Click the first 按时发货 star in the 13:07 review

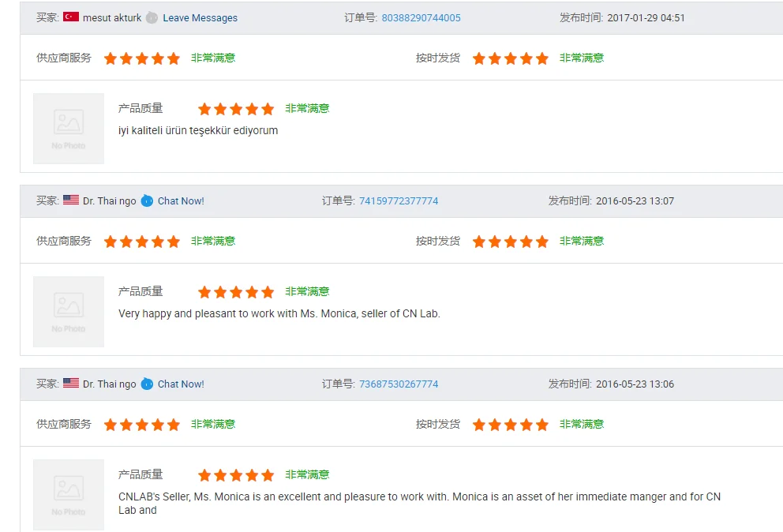479,242
